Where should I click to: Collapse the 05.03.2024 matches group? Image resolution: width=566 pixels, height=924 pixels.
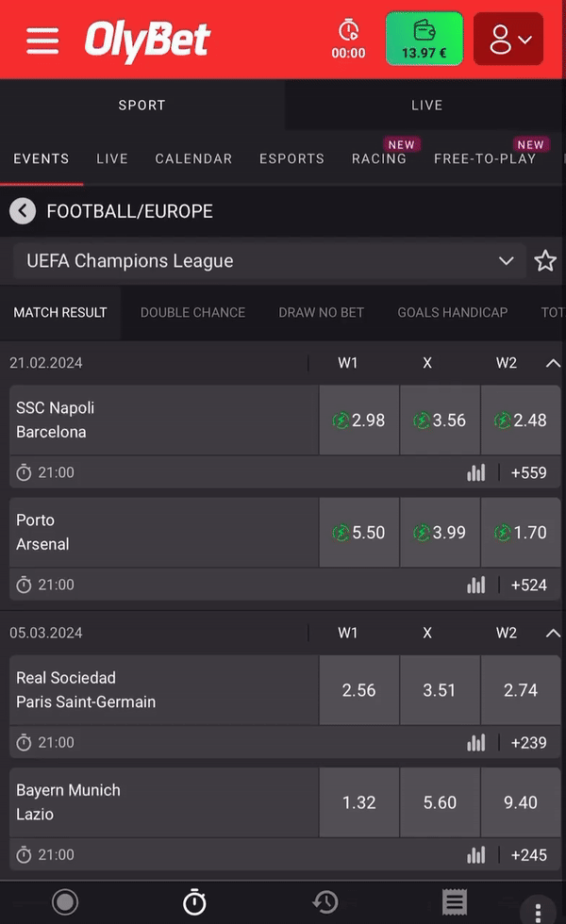[x=553, y=633]
